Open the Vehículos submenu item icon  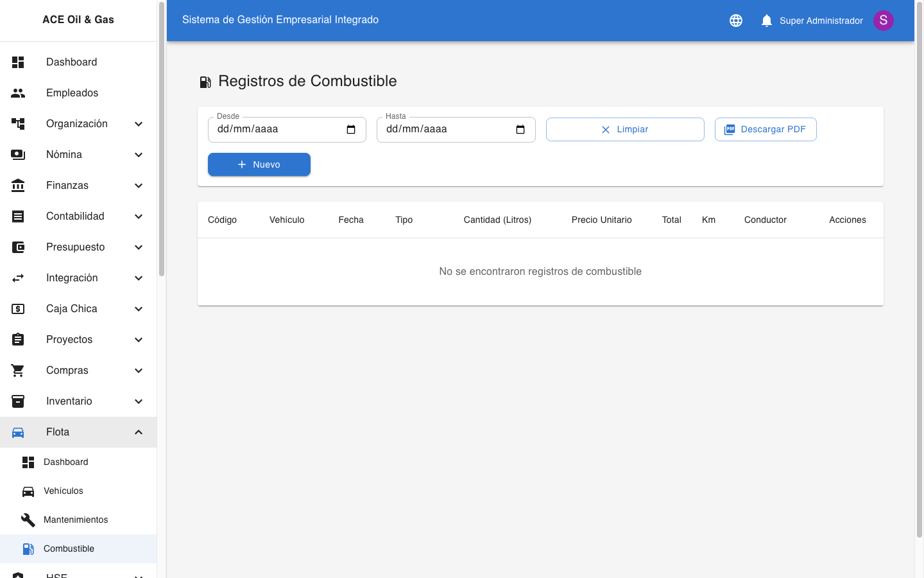click(28, 491)
